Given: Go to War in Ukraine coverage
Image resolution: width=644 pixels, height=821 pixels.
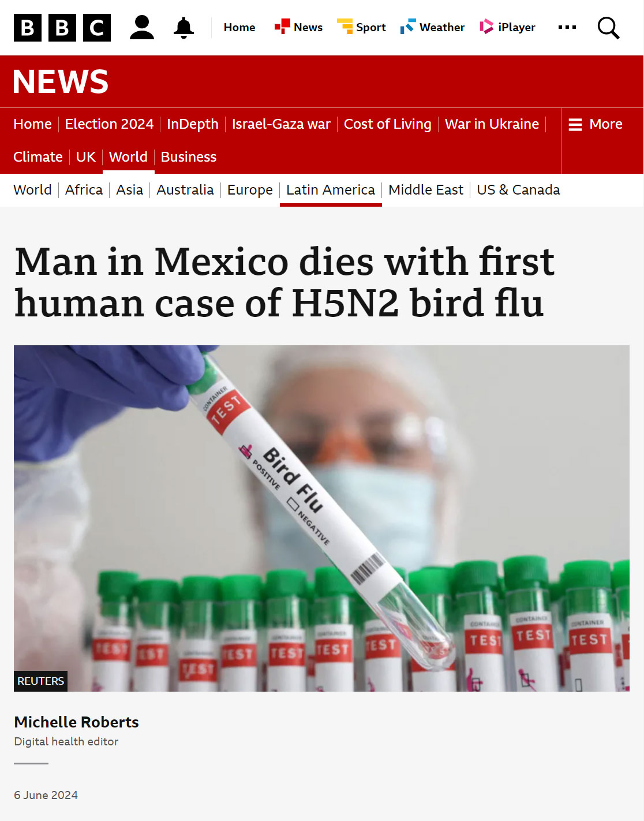Looking at the screenshot, I should coord(492,124).
